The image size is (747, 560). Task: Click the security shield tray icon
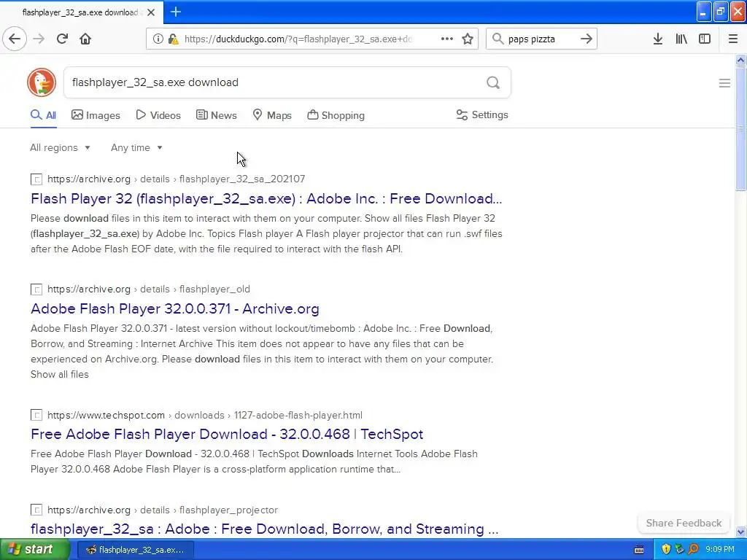[x=666, y=549]
